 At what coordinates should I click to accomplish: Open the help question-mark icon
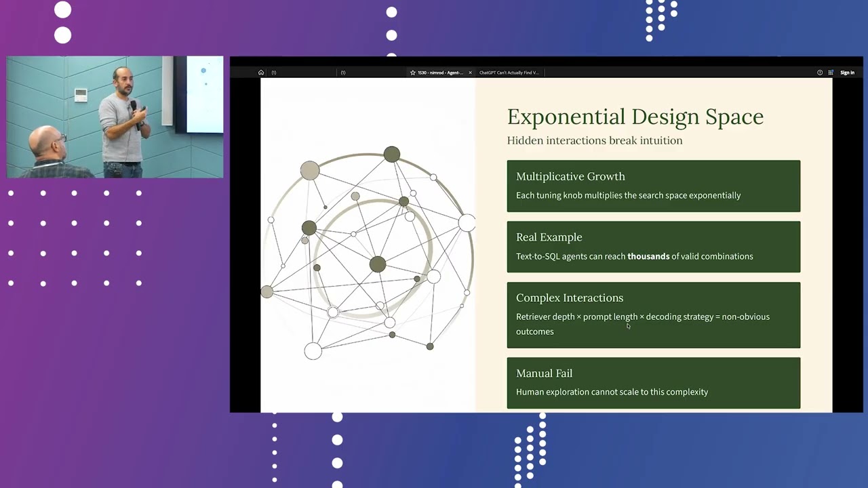pos(820,73)
